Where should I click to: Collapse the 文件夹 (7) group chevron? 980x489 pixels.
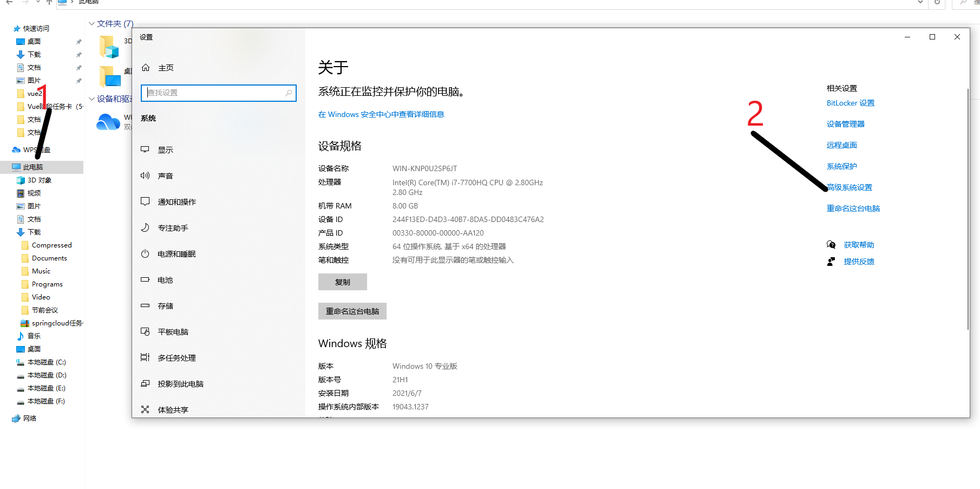click(x=92, y=24)
